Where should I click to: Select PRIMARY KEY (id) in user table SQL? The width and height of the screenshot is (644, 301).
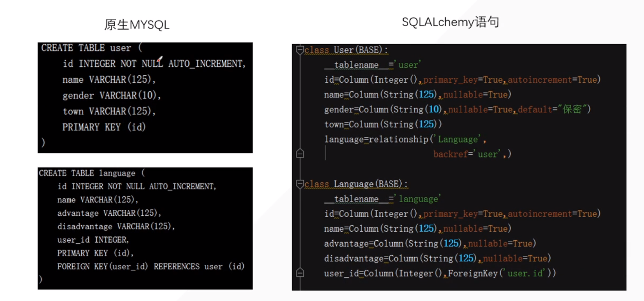[x=104, y=127]
